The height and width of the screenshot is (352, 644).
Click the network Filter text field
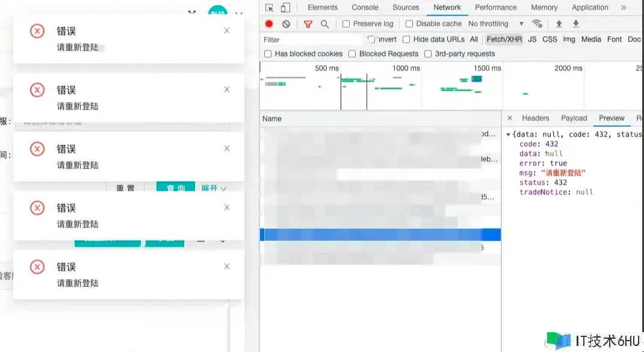(x=313, y=40)
